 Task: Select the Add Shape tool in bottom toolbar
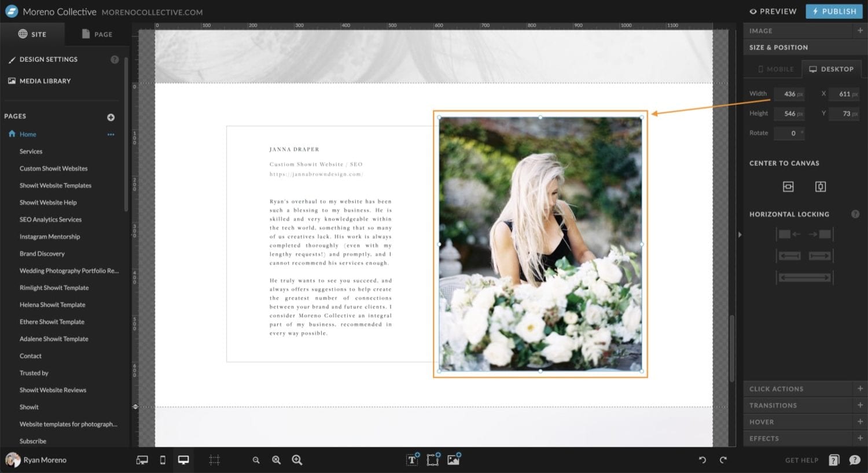(433, 460)
